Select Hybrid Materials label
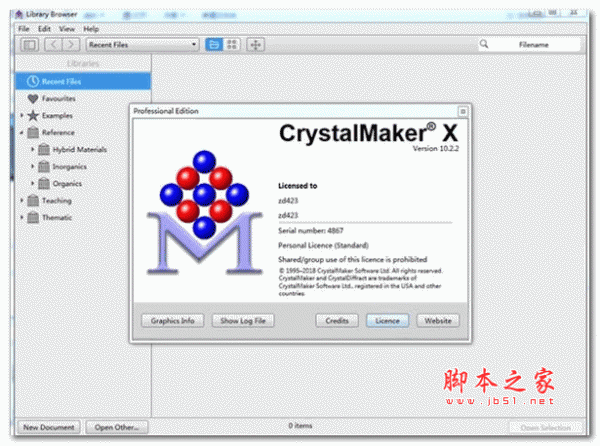The width and height of the screenshot is (600, 446). coord(80,149)
